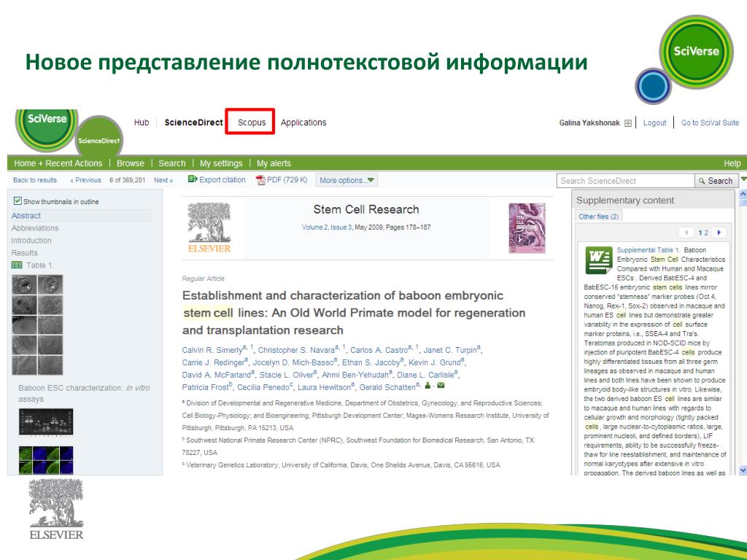
Task: Open the Word document icon for Supplemental Table 1
Action: (599, 260)
